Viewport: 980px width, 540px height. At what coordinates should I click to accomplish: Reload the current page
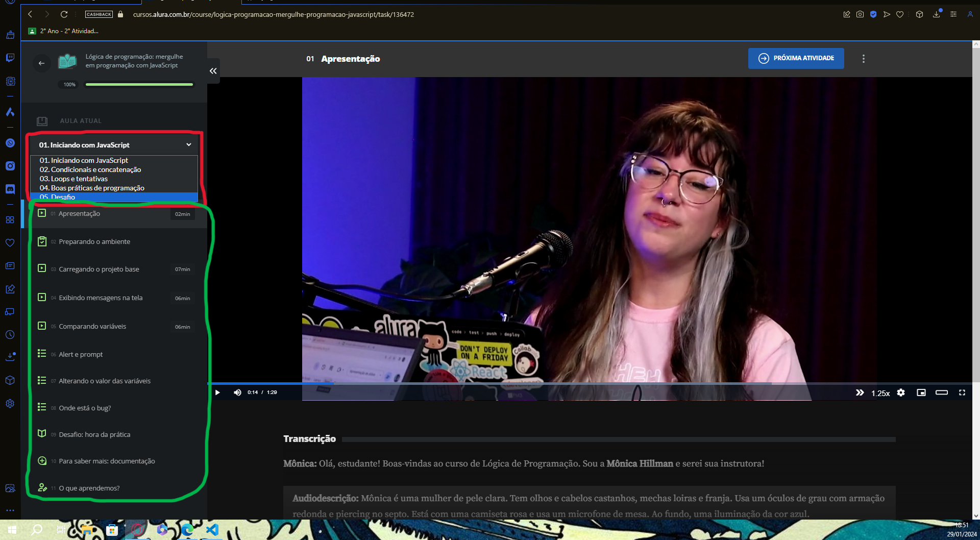coord(64,14)
